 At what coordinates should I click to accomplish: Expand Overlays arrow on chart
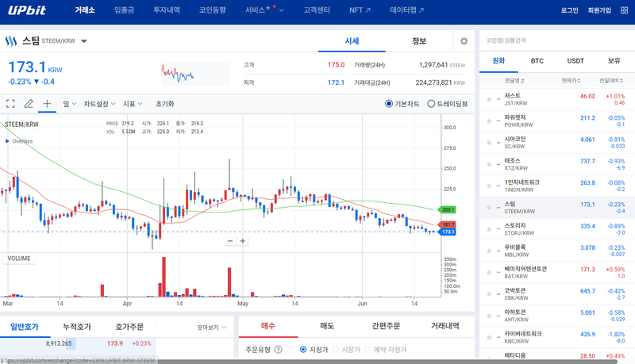point(7,141)
